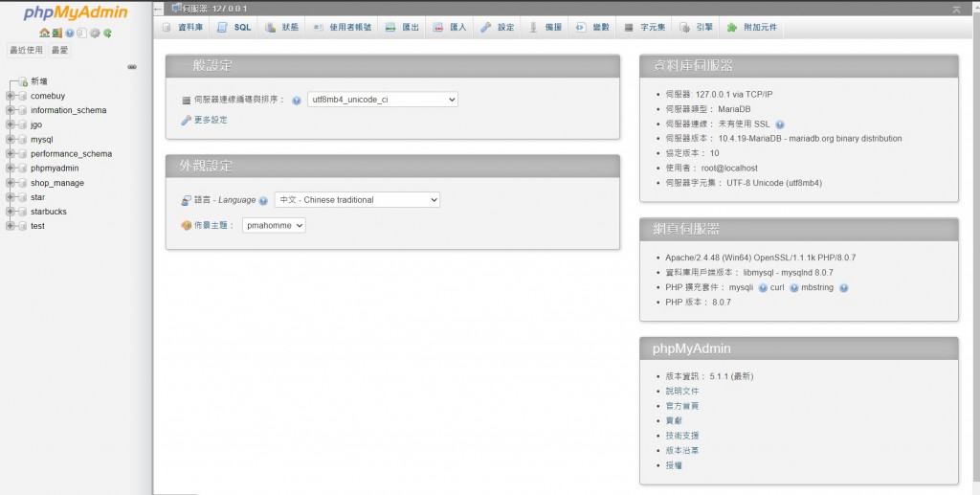
Task: Open the 引擎 tab
Action: [697, 28]
